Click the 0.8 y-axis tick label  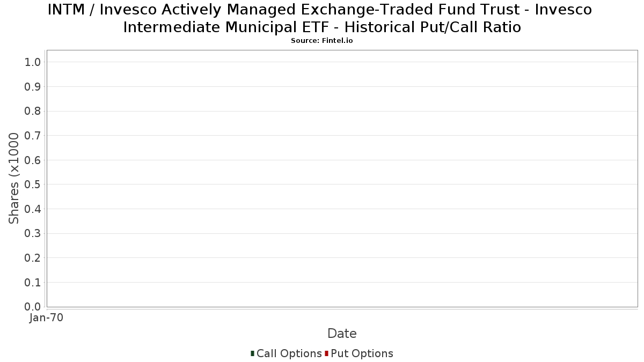pyautogui.click(x=33, y=111)
